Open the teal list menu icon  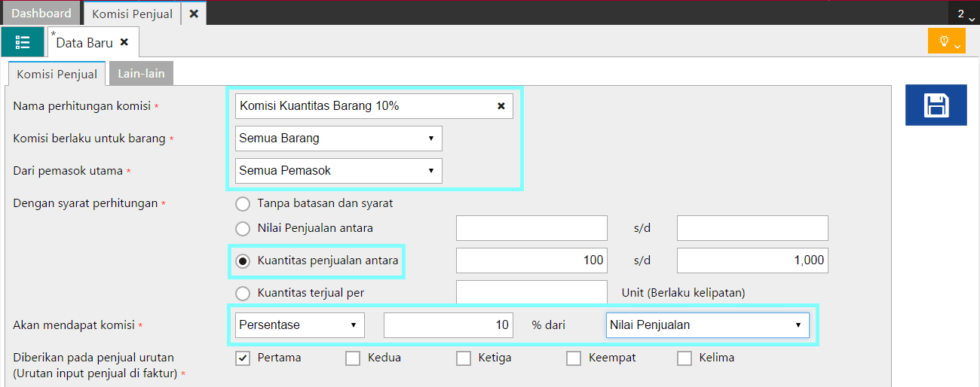pyautogui.click(x=23, y=42)
